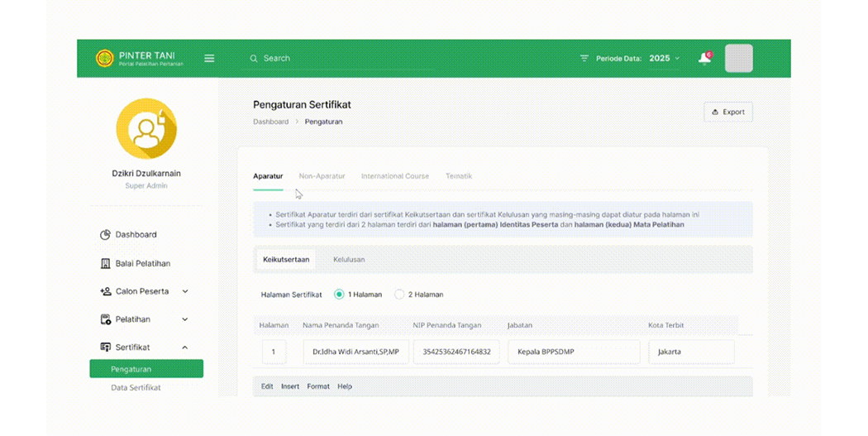Click the search magnifier icon

(x=254, y=58)
